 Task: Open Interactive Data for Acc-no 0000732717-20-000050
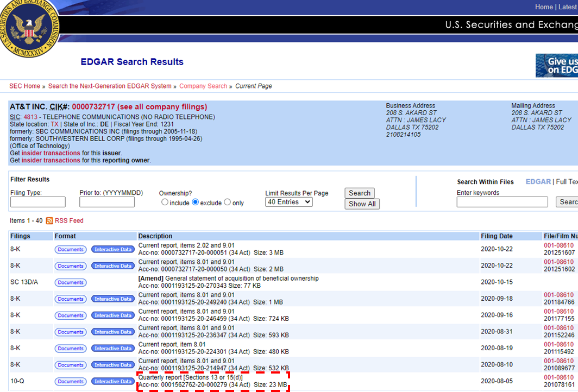coord(113,266)
